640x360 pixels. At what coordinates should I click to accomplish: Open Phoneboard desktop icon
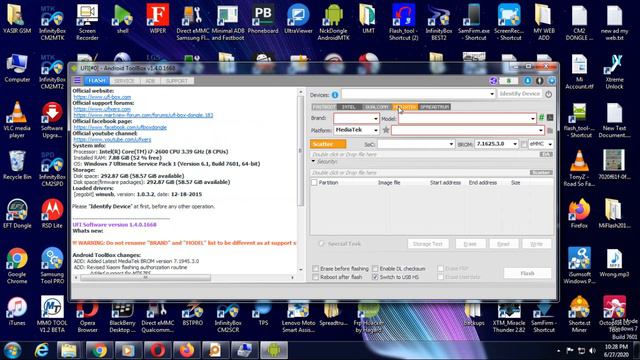point(263,19)
